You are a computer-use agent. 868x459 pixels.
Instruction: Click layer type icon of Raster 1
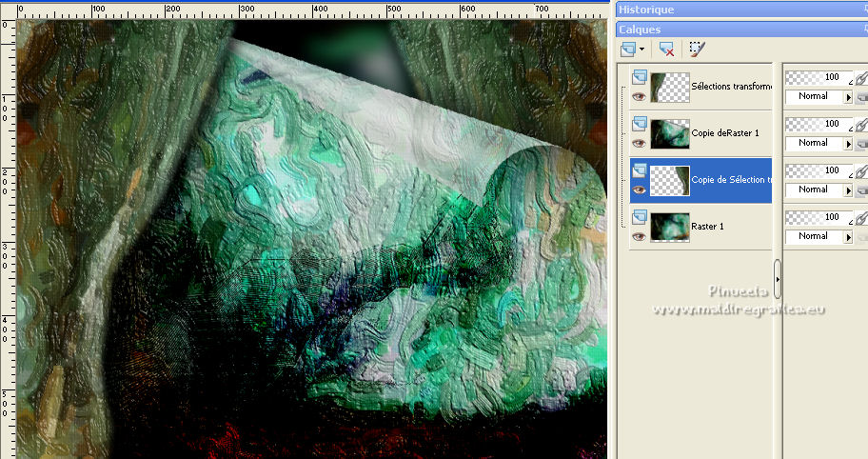click(640, 216)
